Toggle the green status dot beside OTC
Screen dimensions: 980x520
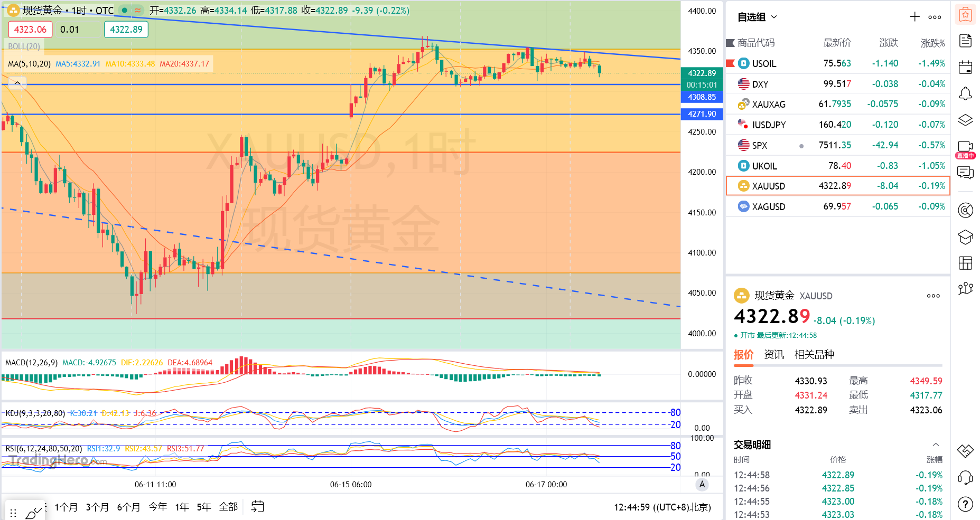(x=124, y=10)
